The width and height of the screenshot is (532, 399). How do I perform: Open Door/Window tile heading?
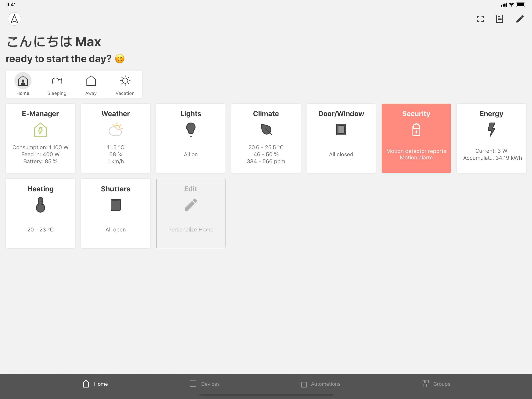pyautogui.click(x=341, y=114)
